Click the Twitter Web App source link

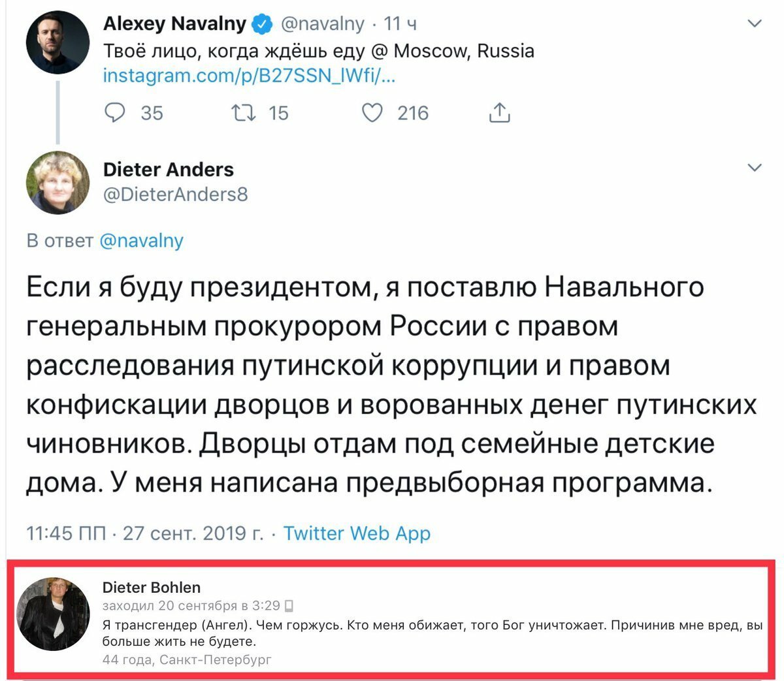coord(357,533)
